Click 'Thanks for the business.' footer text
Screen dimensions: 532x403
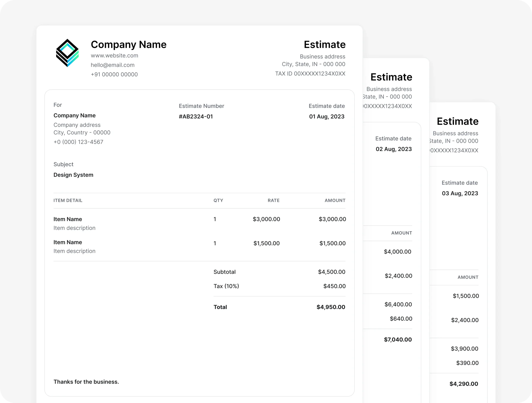(86, 382)
